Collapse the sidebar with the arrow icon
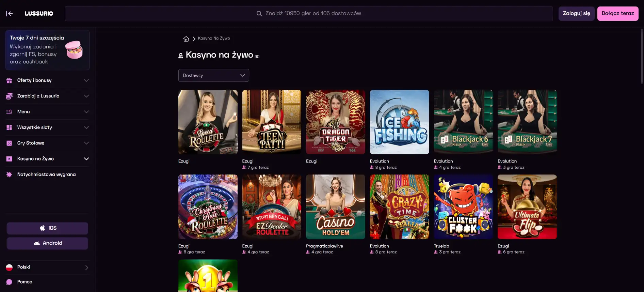644x292 pixels. coord(10,14)
